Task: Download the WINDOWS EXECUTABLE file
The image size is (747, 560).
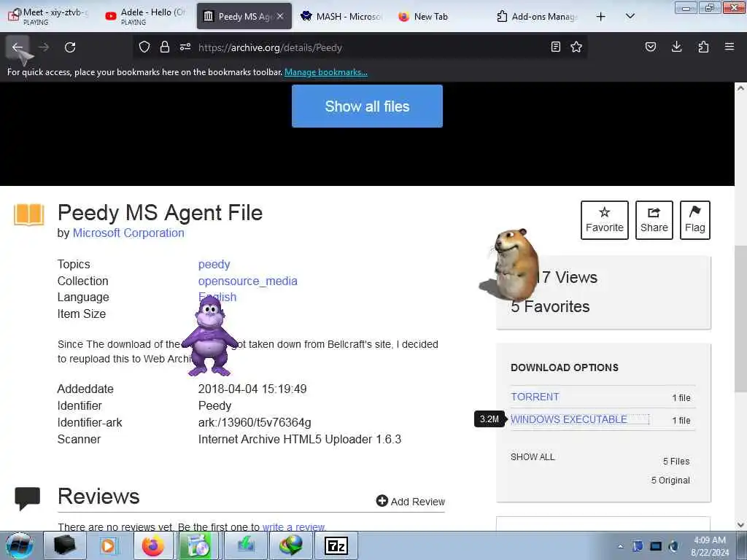Action: click(x=569, y=419)
